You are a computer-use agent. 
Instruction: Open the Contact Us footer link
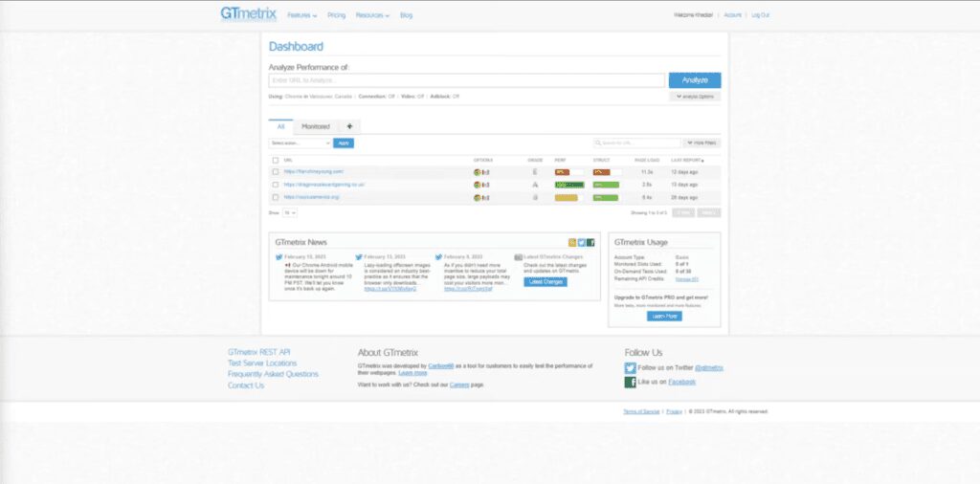tap(246, 385)
